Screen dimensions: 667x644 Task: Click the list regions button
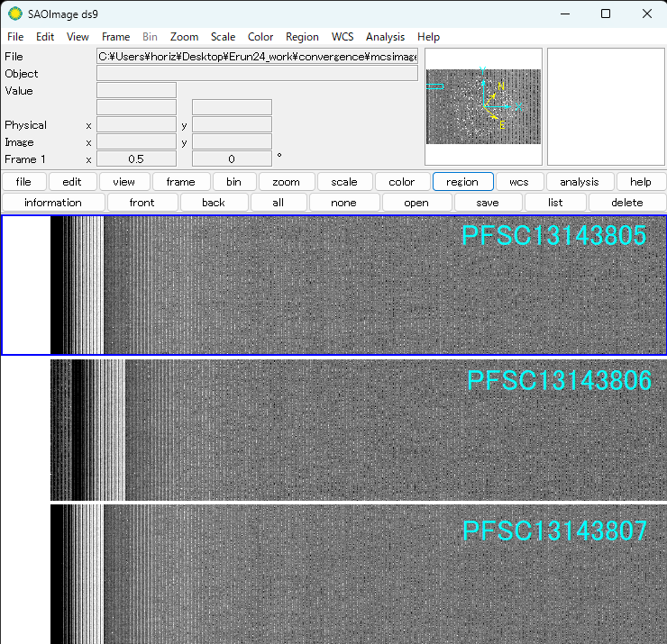point(554,203)
